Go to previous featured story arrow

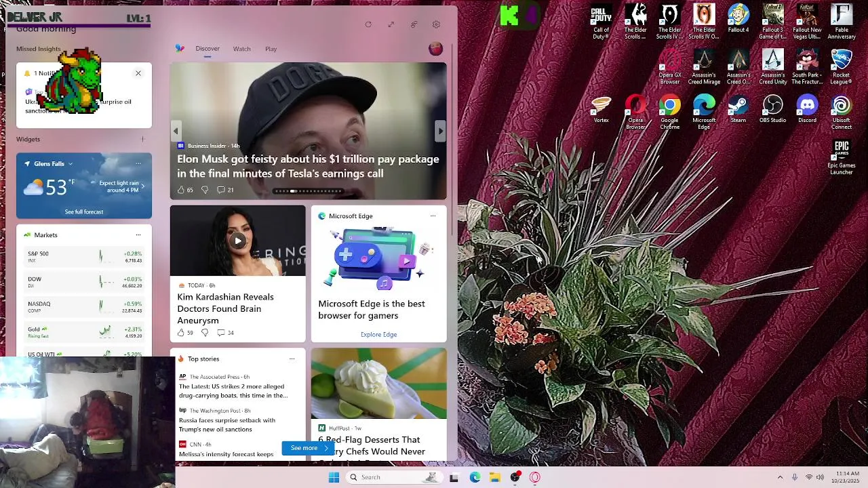pyautogui.click(x=176, y=131)
